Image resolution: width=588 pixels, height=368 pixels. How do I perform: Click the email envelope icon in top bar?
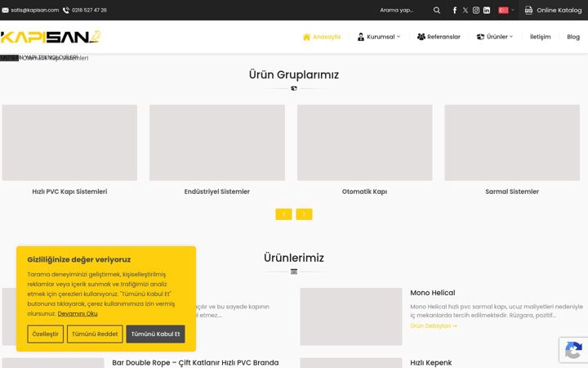tap(5, 10)
